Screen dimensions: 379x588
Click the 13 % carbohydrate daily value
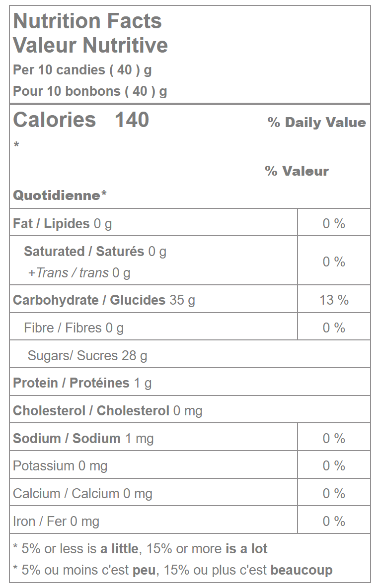(334, 300)
